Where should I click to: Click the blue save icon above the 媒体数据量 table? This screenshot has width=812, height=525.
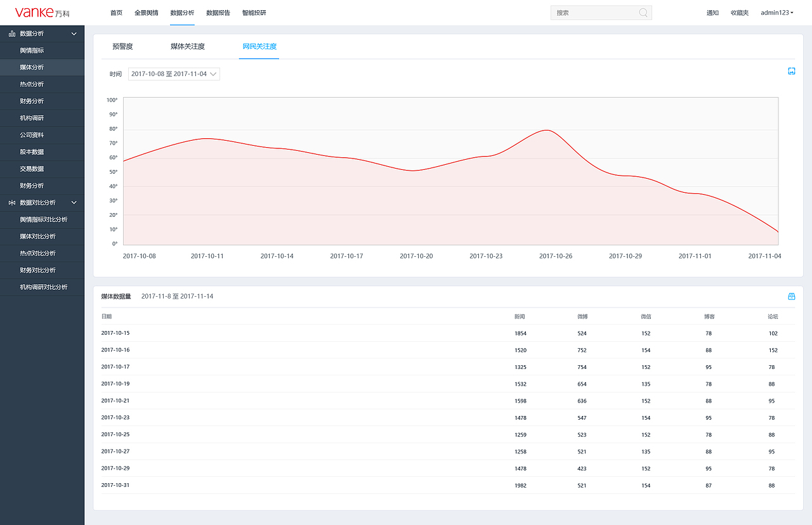point(792,296)
